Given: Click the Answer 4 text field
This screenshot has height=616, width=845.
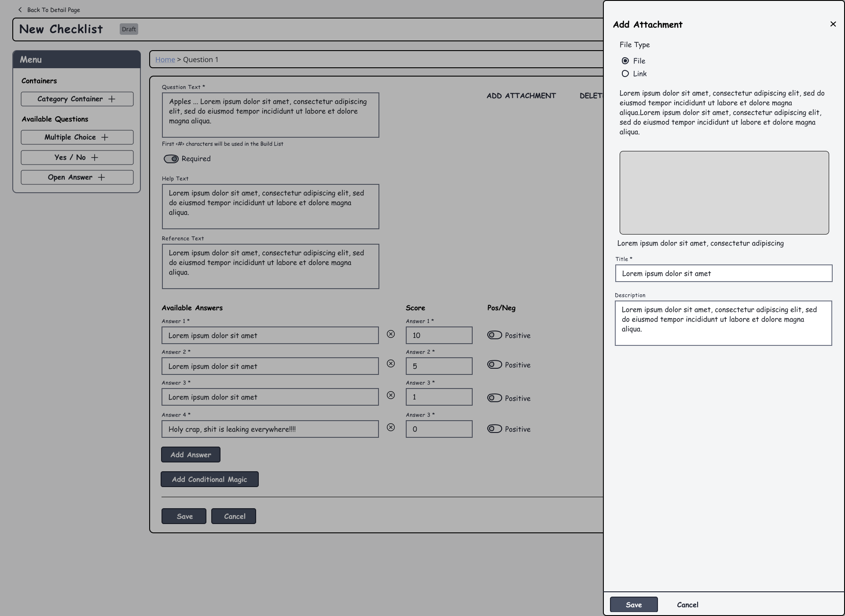Looking at the screenshot, I should pyautogui.click(x=270, y=429).
